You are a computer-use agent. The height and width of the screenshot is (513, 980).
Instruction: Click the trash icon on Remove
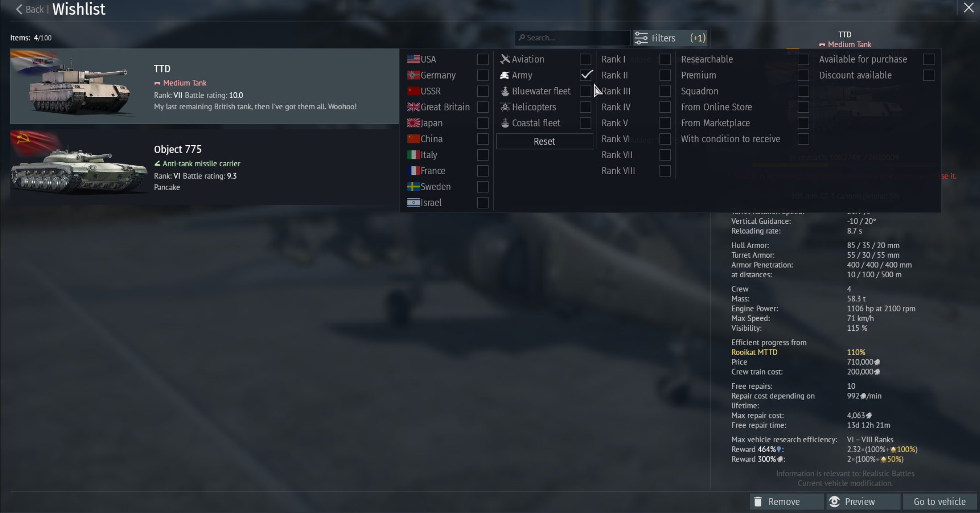(758, 502)
